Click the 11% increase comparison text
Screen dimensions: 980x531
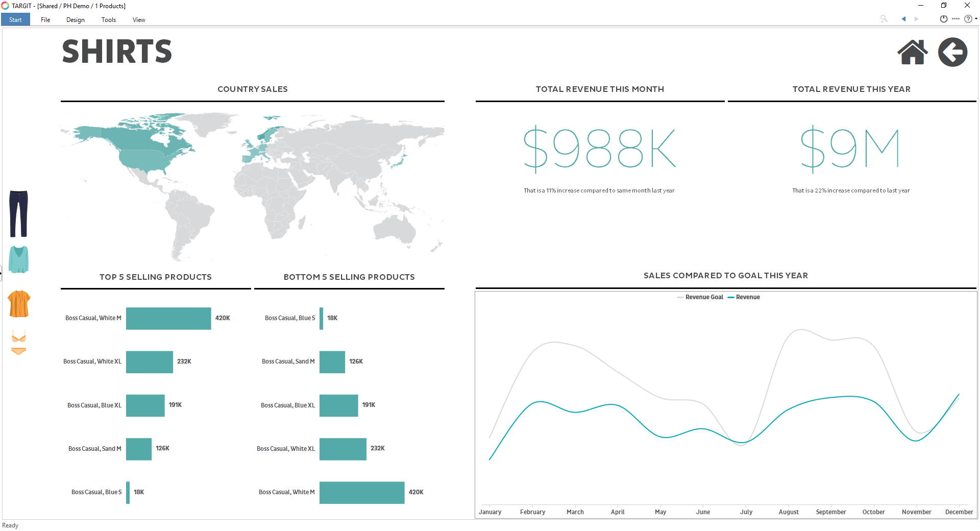click(599, 191)
